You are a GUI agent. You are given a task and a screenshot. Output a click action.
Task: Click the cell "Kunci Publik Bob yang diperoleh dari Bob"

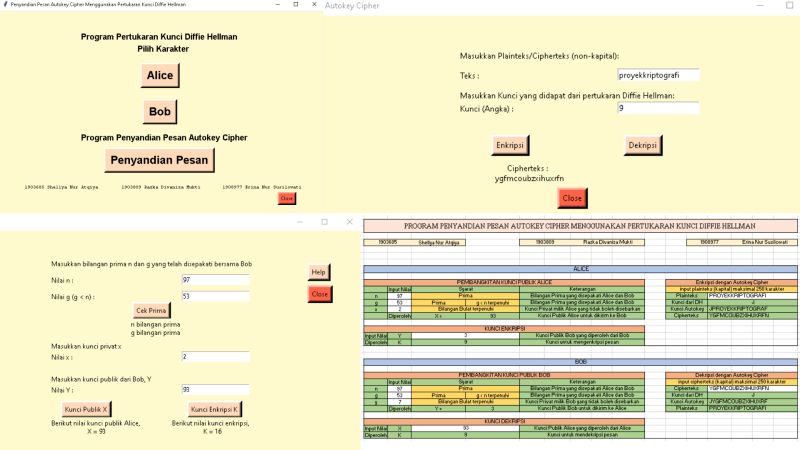coord(582,336)
